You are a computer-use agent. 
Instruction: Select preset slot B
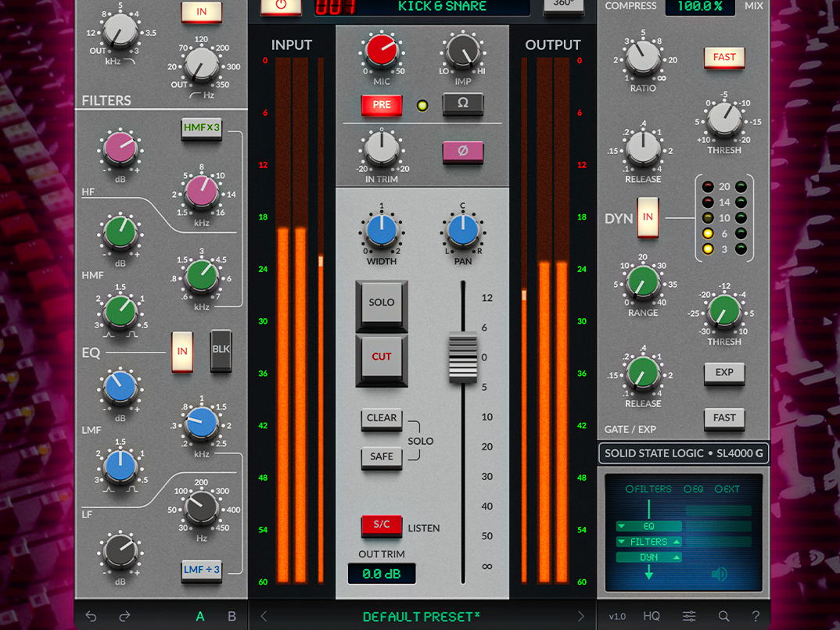[232, 616]
